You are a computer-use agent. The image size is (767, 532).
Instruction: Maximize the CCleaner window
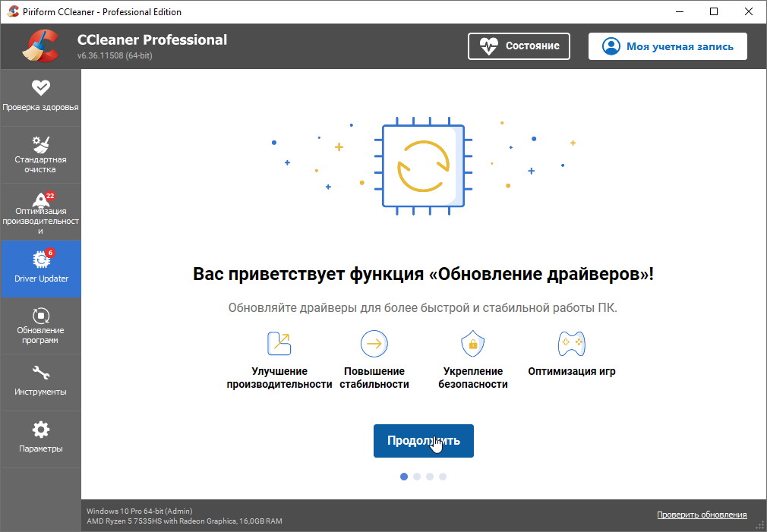click(714, 11)
